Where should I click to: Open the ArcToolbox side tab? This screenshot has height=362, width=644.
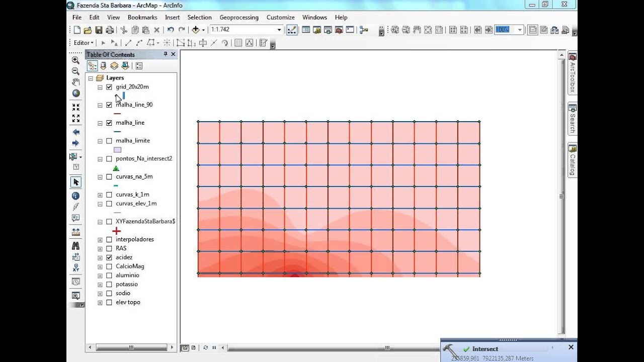pyautogui.click(x=572, y=72)
